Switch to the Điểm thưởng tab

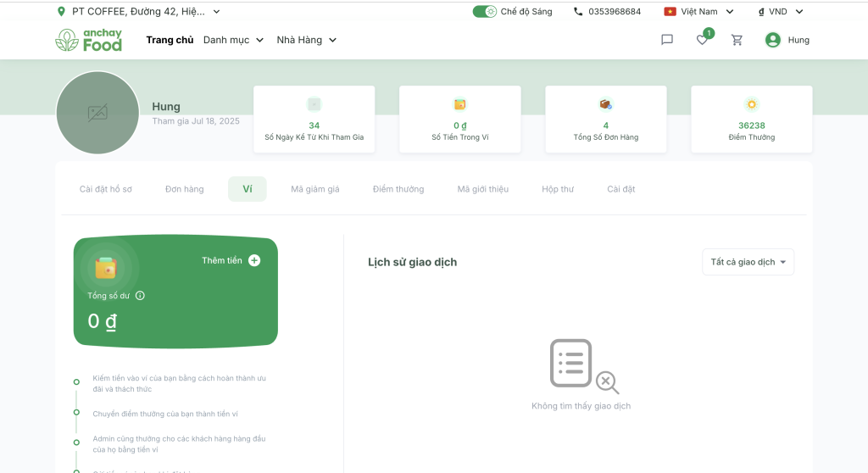point(398,189)
